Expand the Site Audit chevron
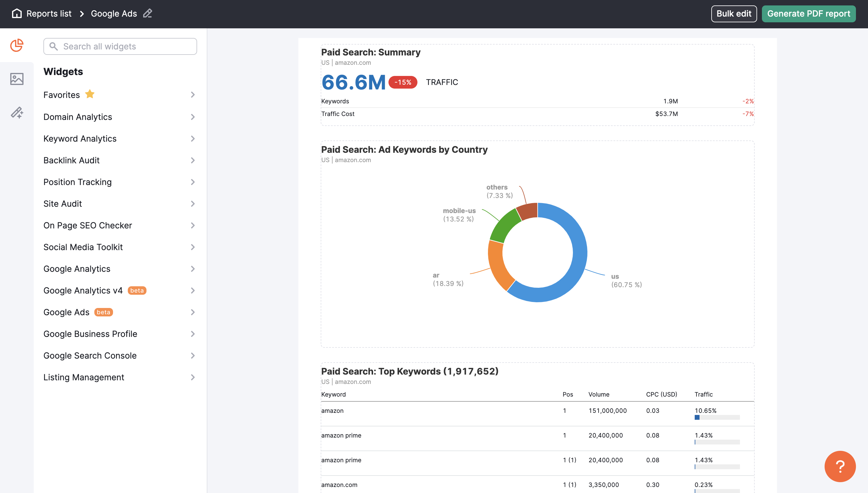Screen dimensions: 868x493 click(x=193, y=203)
